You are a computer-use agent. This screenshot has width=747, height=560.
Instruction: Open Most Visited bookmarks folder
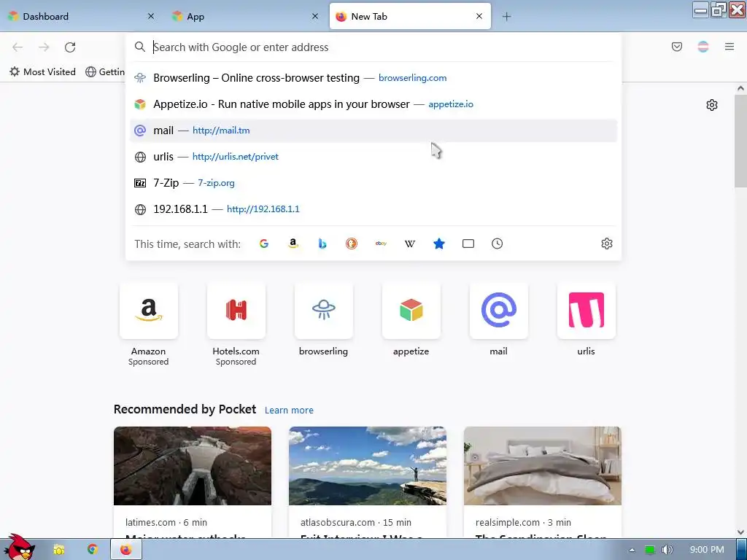[43, 72]
